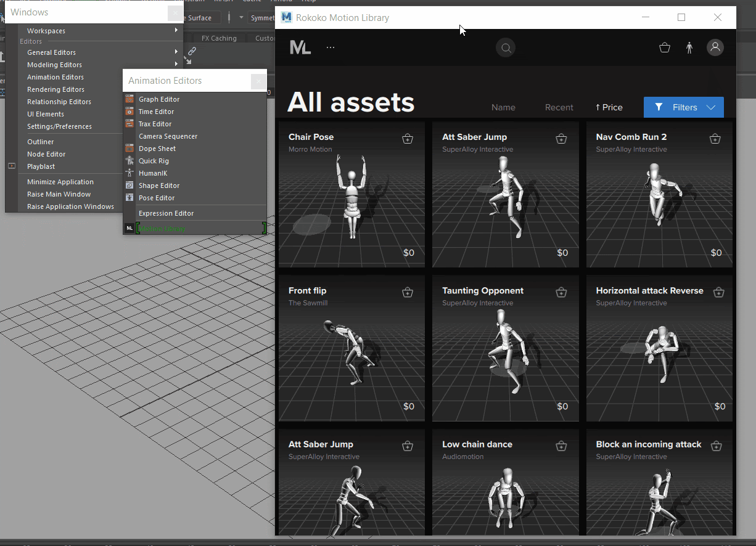Click the link chain icon in Maya toolbar
Viewport: 756px width, 546px height.
192,51
